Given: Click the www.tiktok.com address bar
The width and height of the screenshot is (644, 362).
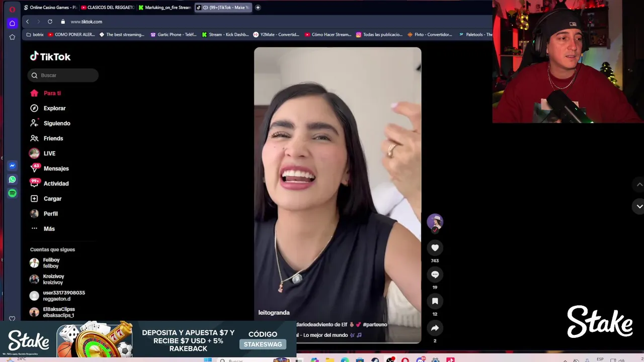Looking at the screenshot, I should tap(87, 22).
